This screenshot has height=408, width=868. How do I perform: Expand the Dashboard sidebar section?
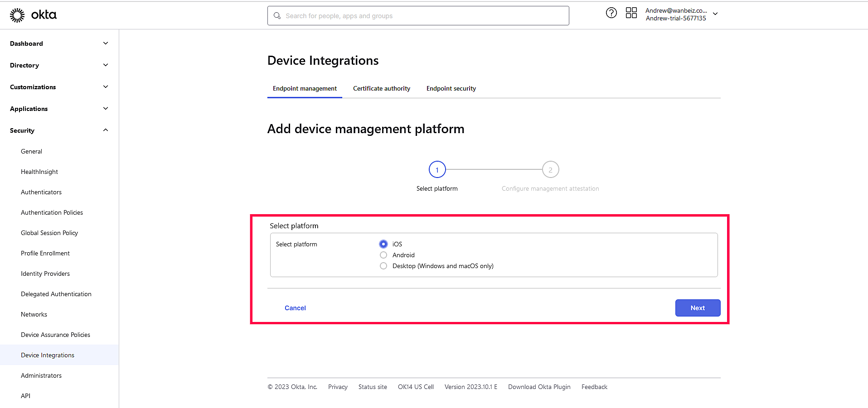(105, 43)
